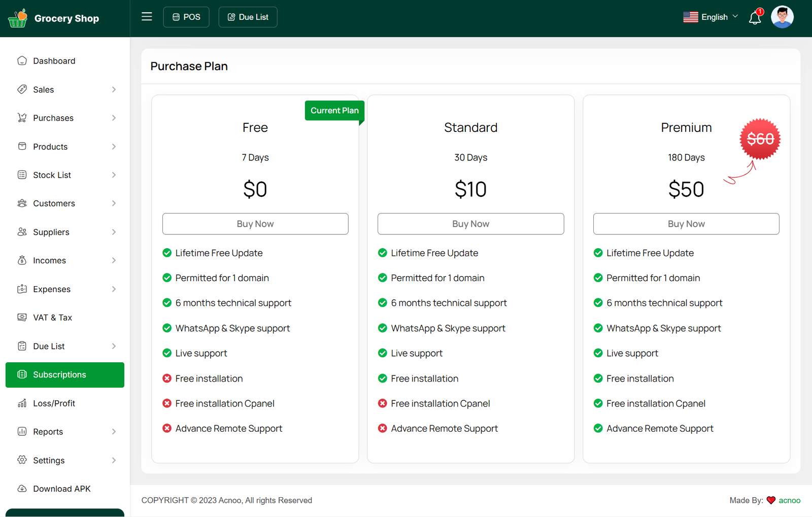Click the user profile avatar

tap(782, 17)
